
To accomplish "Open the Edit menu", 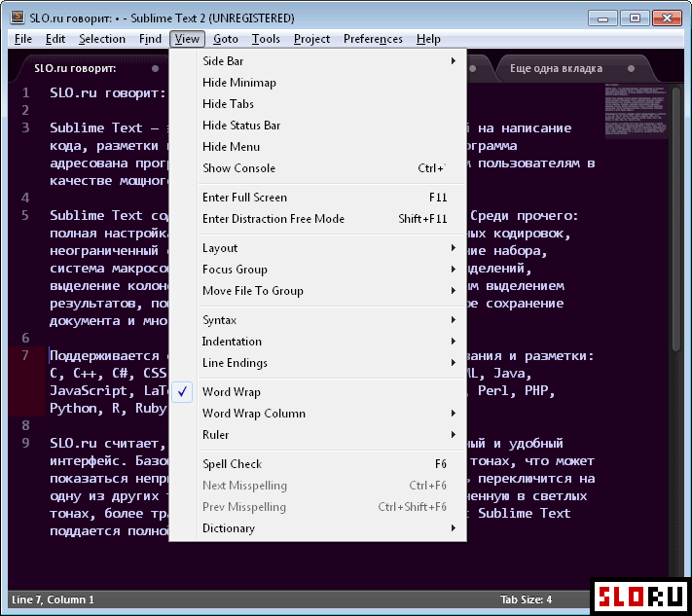I will tap(55, 39).
